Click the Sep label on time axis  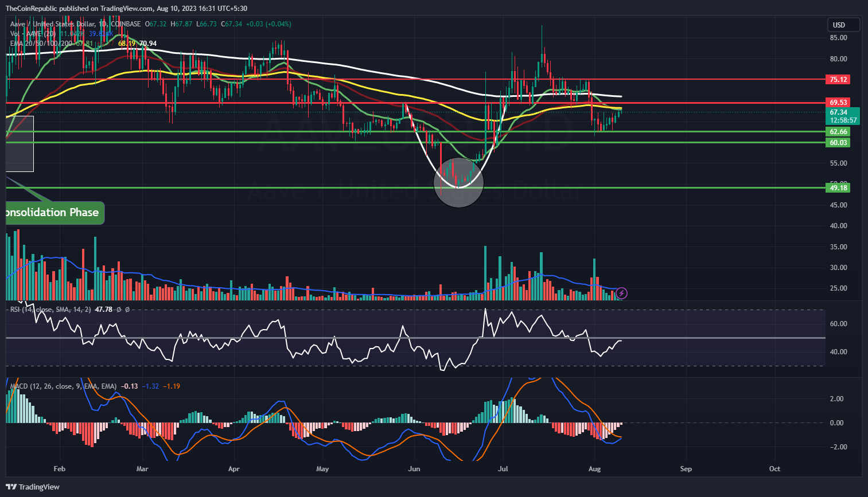coord(686,469)
